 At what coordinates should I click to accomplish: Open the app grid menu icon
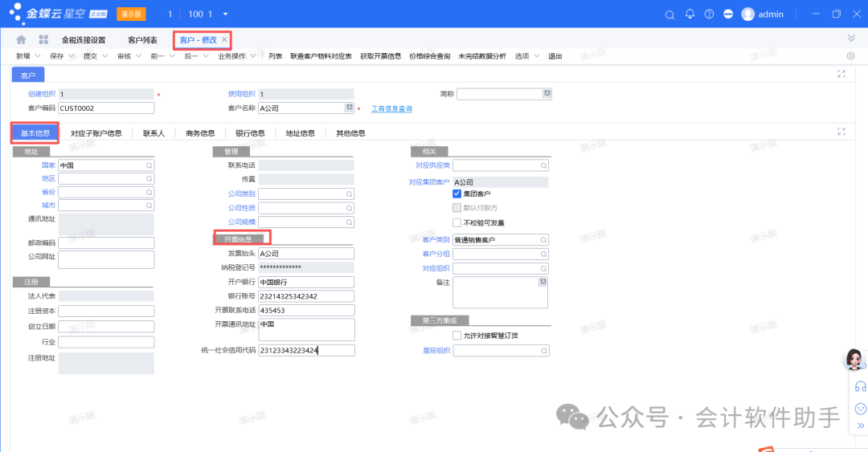[43, 40]
